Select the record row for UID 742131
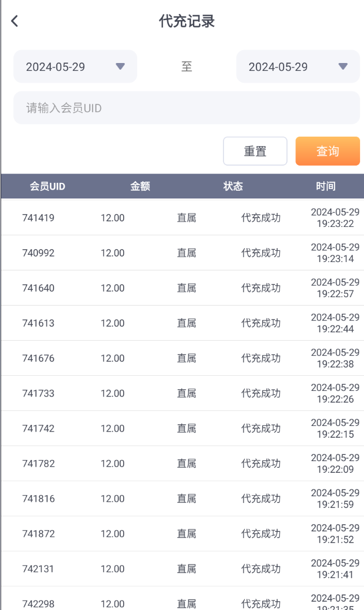 pyautogui.click(x=182, y=569)
